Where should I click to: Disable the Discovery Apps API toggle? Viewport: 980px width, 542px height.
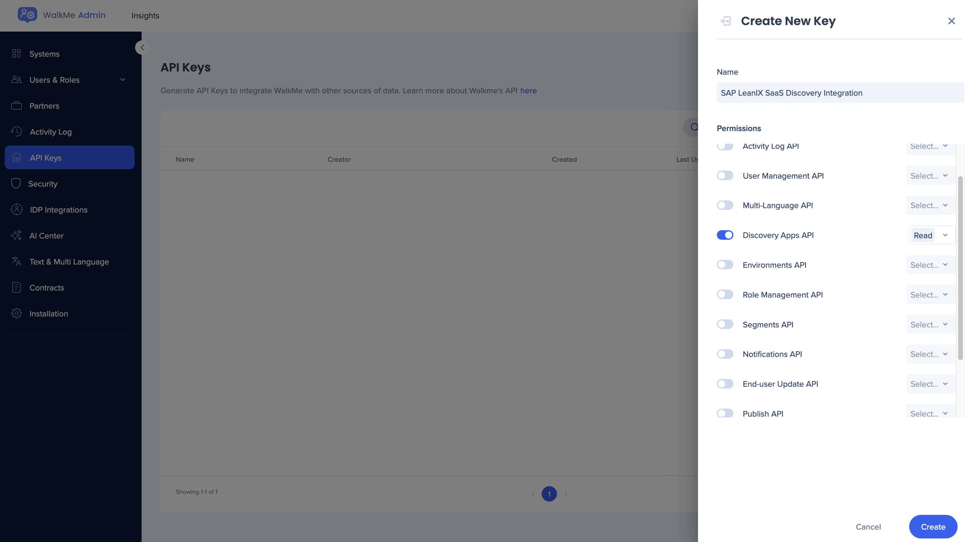[725, 235]
